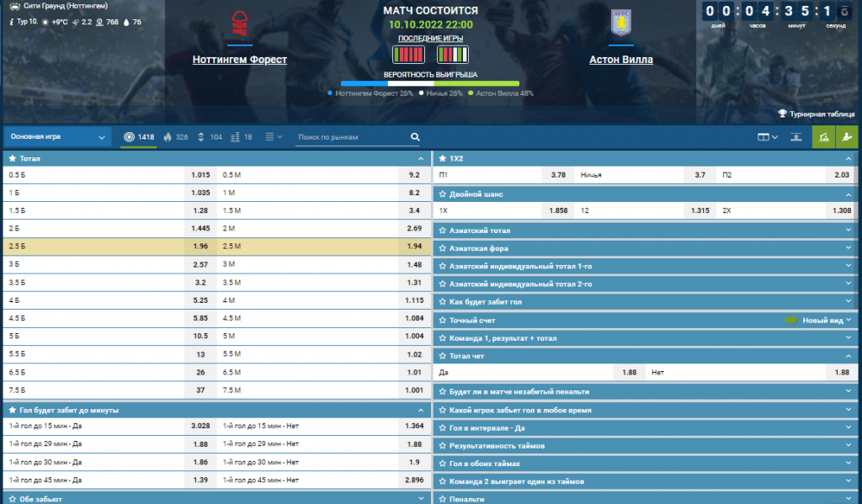Click the win probability bar

click(x=429, y=83)
